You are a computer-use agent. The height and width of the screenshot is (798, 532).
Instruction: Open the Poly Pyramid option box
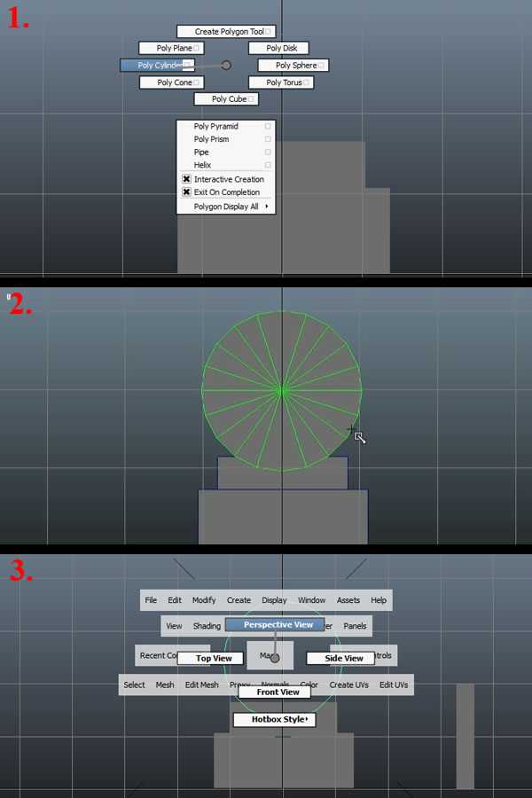pos(268,127)
